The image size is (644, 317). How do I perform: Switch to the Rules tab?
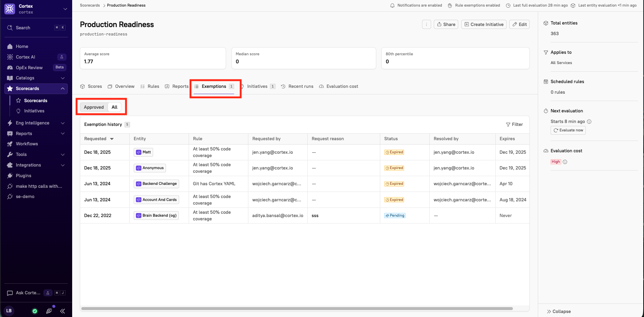tap(150, 86)
